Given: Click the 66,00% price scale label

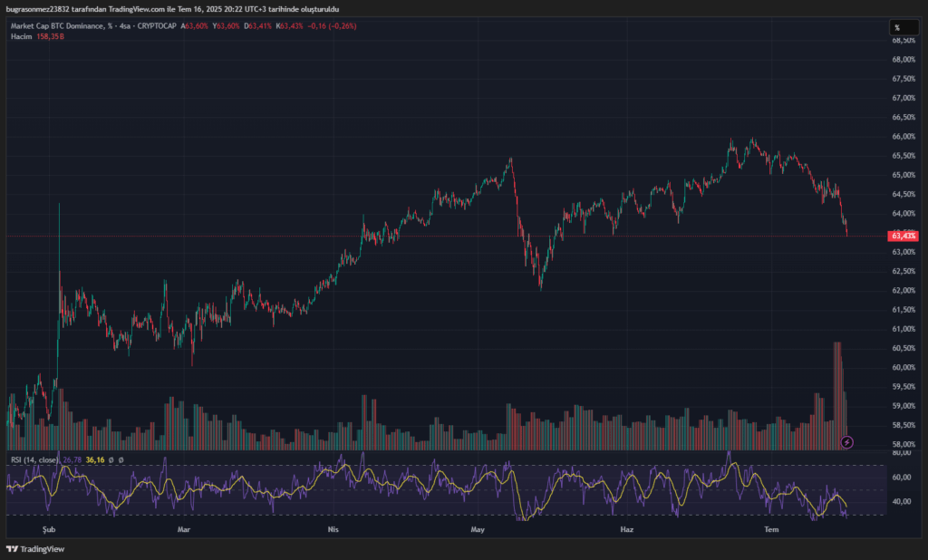Looking at the screenshot, I should pos(904,137).
